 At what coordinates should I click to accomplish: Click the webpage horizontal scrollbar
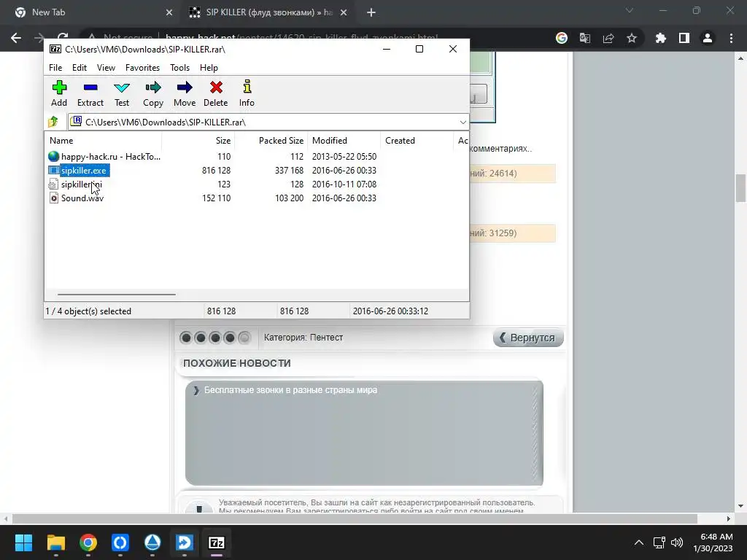point(355,518)
